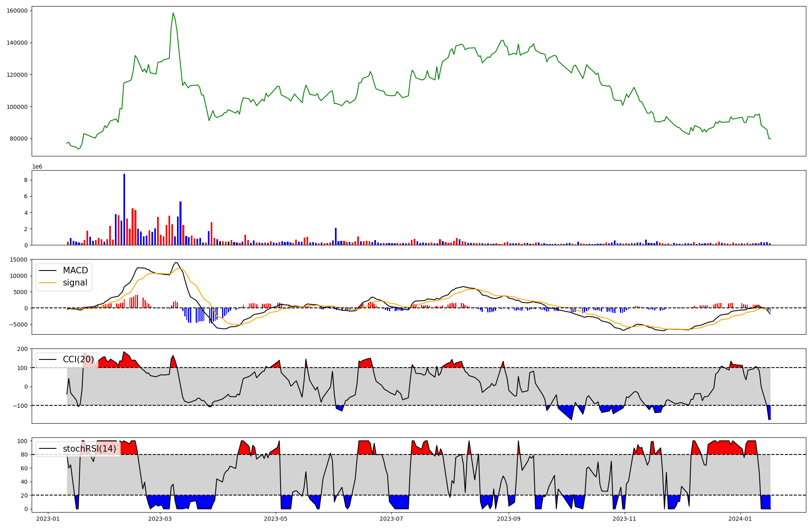812x528 pixels.
Task: Click the 200 CCI axis label
Action: pos(23,349)
